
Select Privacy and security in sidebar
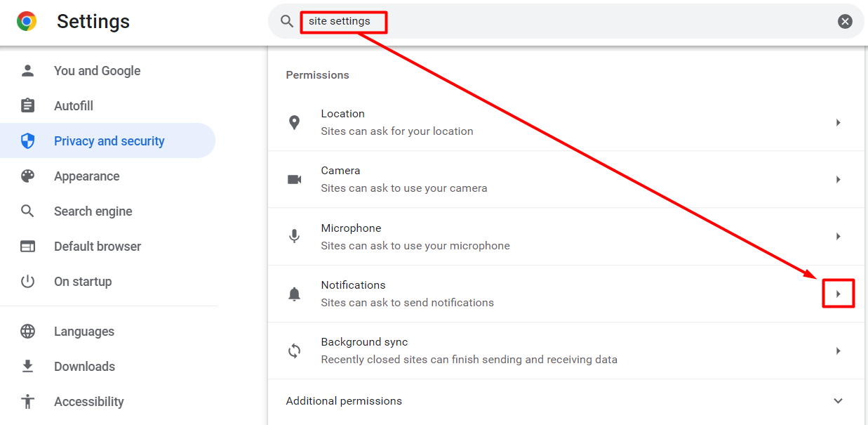pyautogui.click(x=108, y=140)
